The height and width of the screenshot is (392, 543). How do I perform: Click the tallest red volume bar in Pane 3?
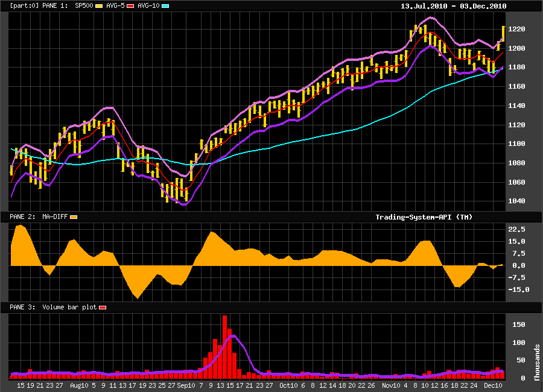point(225,347)
